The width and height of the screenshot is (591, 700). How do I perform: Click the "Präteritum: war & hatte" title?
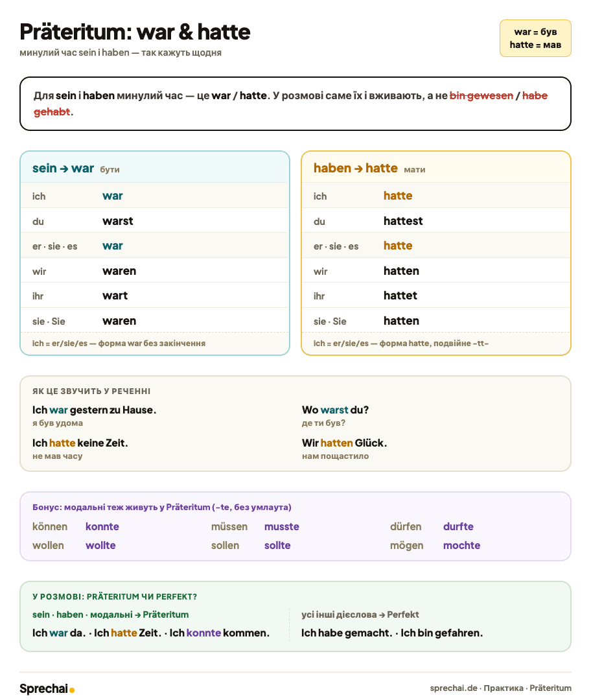135,32
